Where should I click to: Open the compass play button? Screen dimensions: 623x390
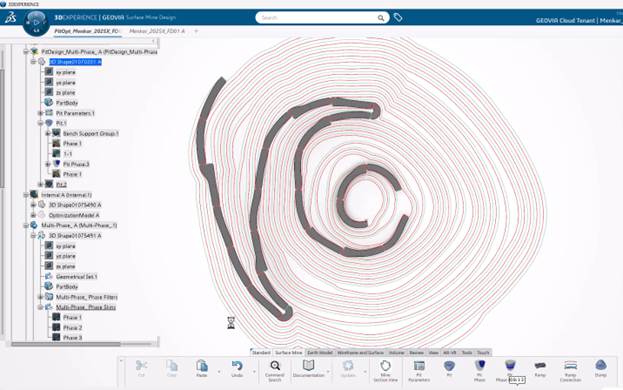click(x=36, y=23)
